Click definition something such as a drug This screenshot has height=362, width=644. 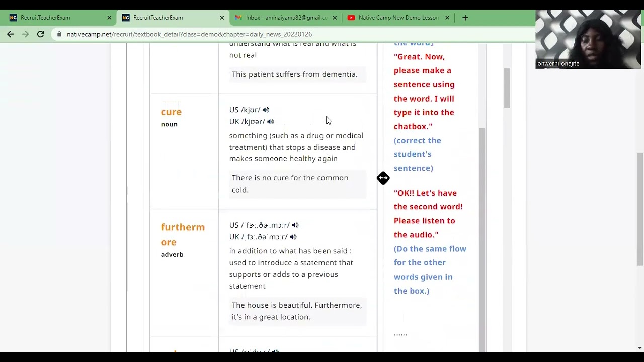(296, 147)
